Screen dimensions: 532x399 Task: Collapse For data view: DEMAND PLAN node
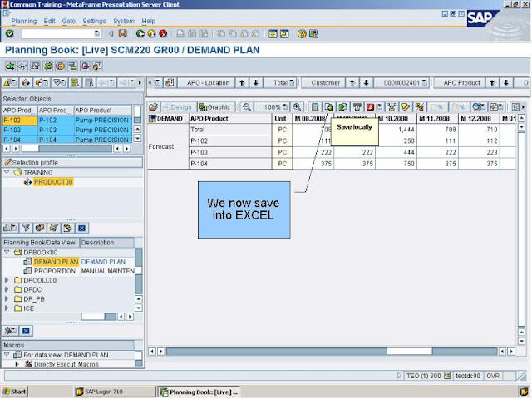coord(7,355)
